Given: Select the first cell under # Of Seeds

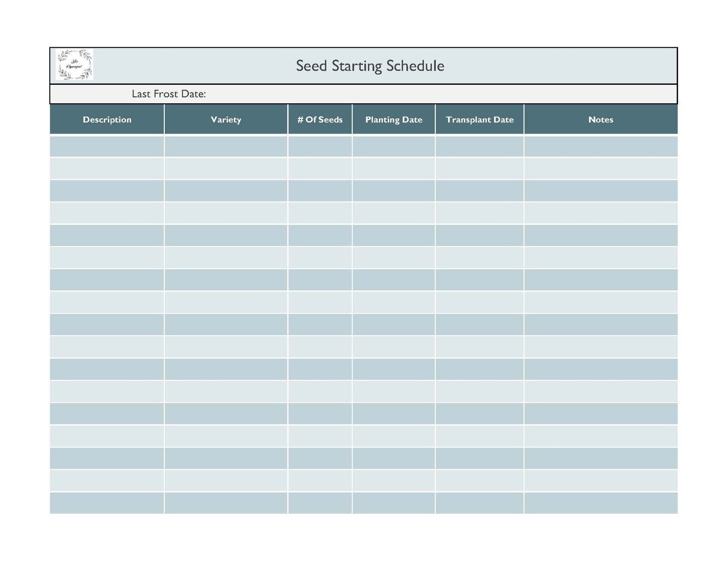Looking at the screenshot, I should [x=320, y=146].
